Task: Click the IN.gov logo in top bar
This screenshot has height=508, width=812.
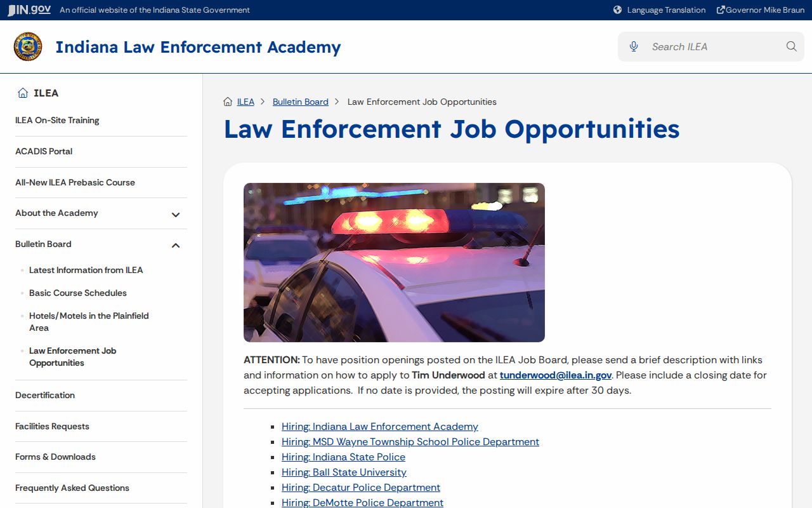Action: point(29,10)
